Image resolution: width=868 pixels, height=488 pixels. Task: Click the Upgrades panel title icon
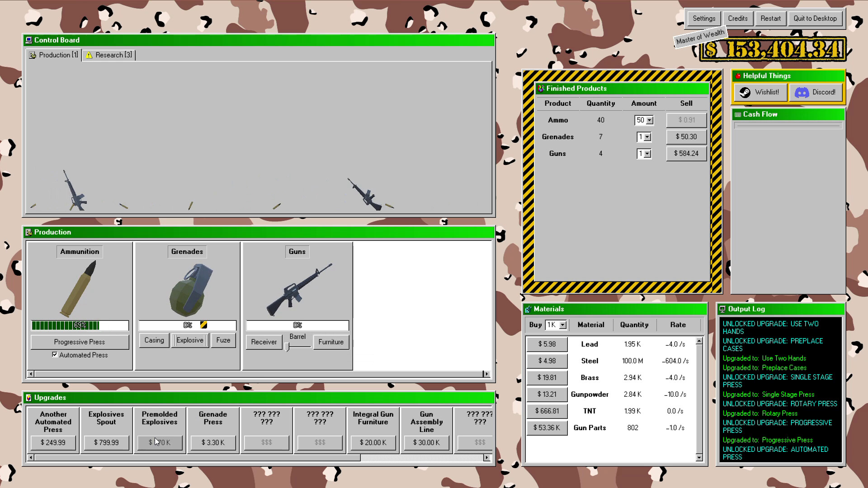tap(29, 398)
